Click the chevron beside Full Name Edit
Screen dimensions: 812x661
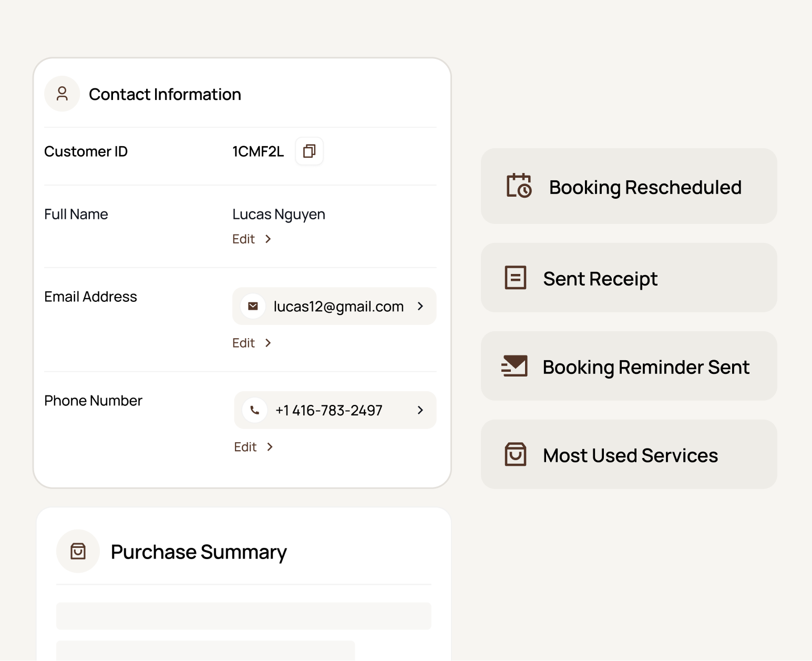[x=268, y=239]
